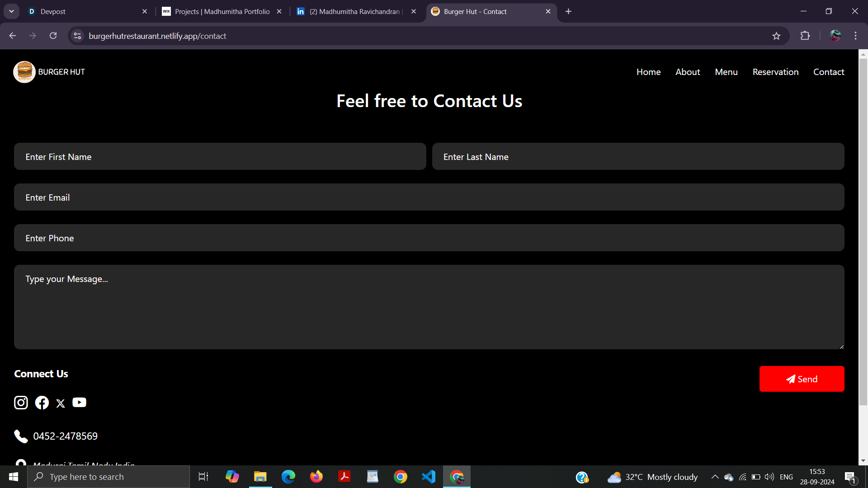Open the tab search dropdown arrow
Screen dimensions: 868x488
(x=11, y=11)
